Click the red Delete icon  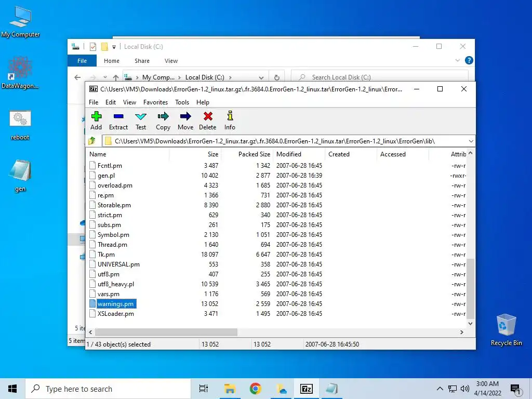click(208, 121)
